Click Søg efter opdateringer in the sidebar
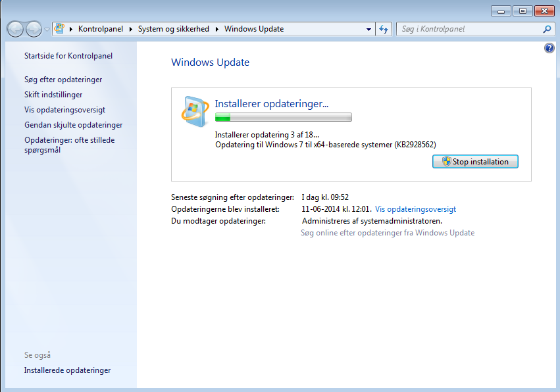560x392 pixels. 63,80
